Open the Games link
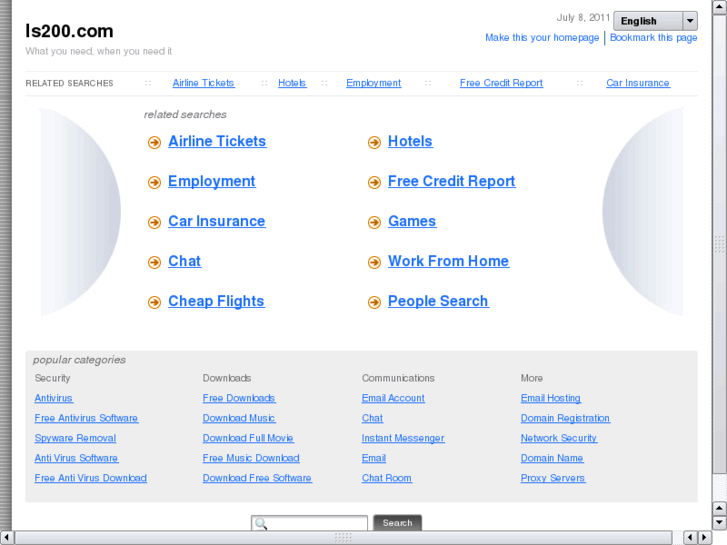727x545 pixels. click(x=412, y=221)
